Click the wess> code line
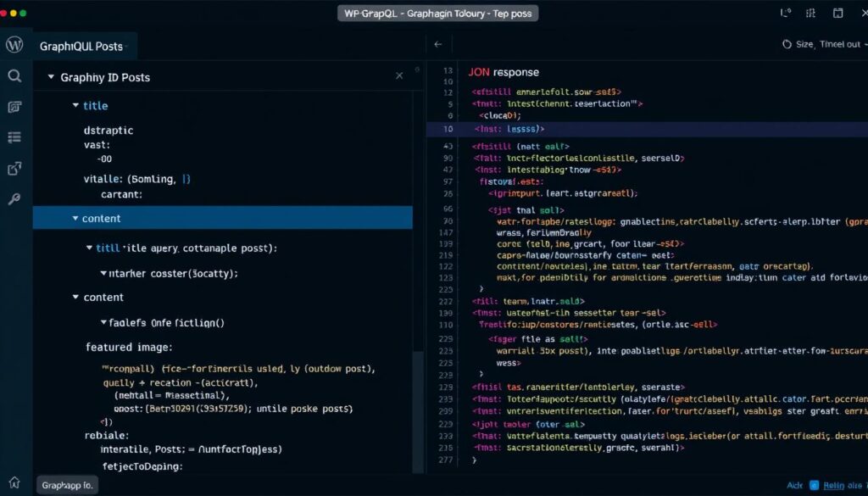Screen dimensions: 868x496 pyautogui.click(x=509, y=363)
